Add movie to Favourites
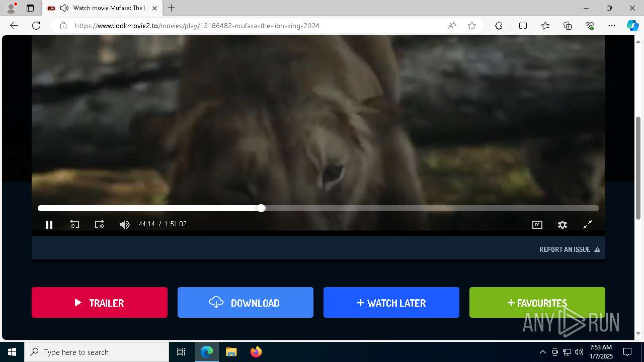The height and width of the screenshot is (362, 644). (x=537, y=303)
